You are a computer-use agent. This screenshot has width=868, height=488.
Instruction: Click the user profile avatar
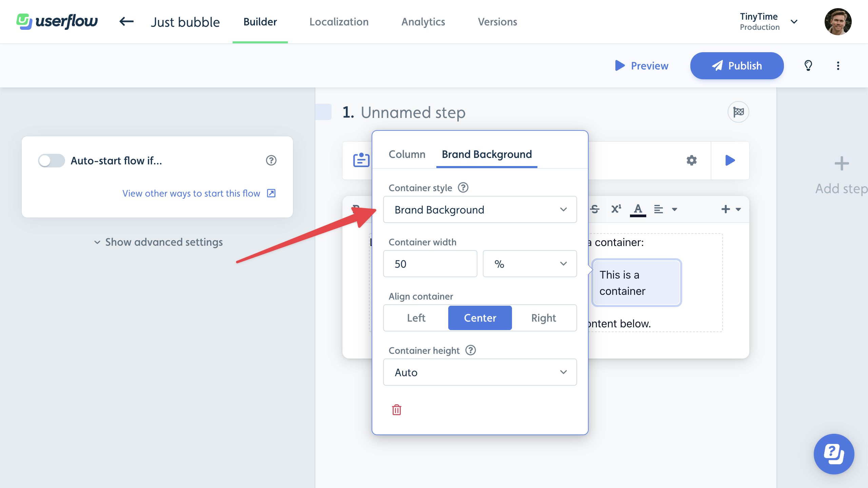click(x=838, y=22)
